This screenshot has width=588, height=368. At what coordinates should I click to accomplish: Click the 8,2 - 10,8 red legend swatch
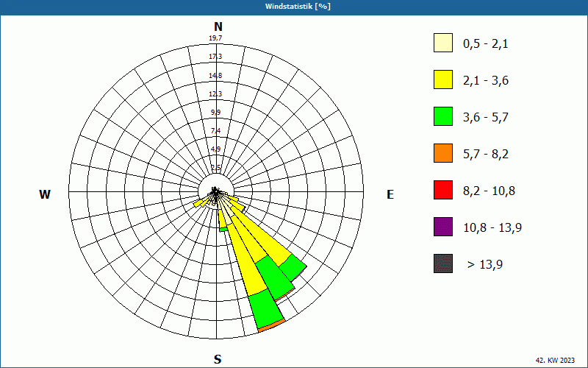[443, 190]
